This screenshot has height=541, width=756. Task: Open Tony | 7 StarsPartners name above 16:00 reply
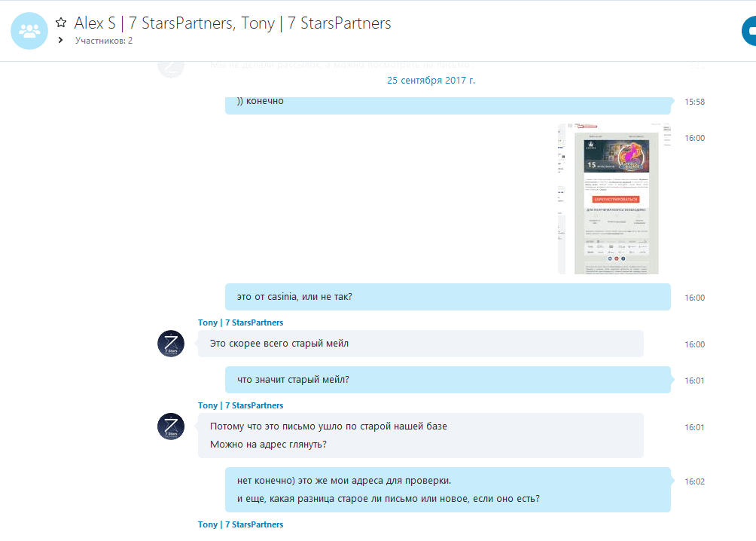[241, 322]
